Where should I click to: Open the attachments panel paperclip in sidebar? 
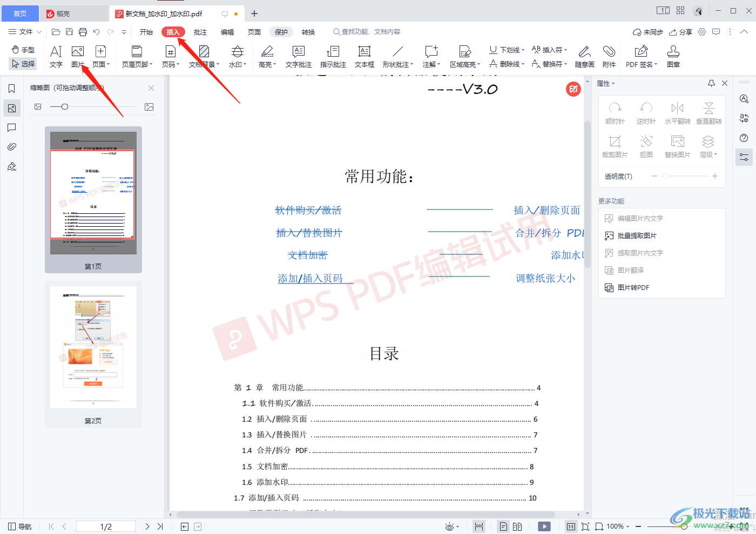[12, 147]
